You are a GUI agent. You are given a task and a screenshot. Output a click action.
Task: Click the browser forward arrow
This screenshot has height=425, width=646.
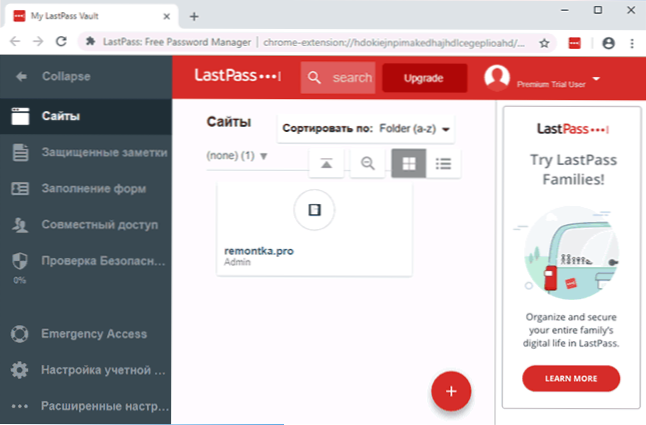[x=38, y=42]
